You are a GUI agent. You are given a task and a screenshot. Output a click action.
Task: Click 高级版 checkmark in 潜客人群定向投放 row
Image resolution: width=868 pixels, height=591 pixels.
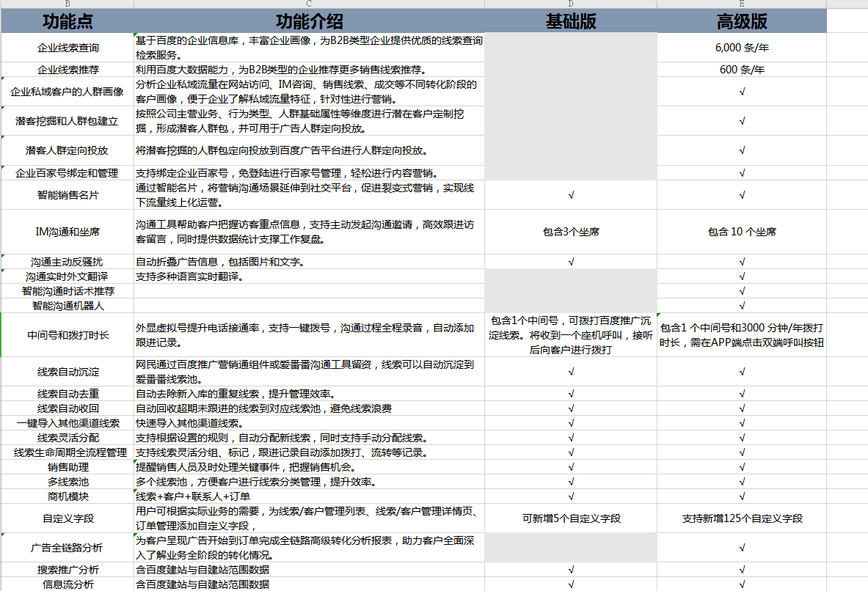click(x=742, y=150)
